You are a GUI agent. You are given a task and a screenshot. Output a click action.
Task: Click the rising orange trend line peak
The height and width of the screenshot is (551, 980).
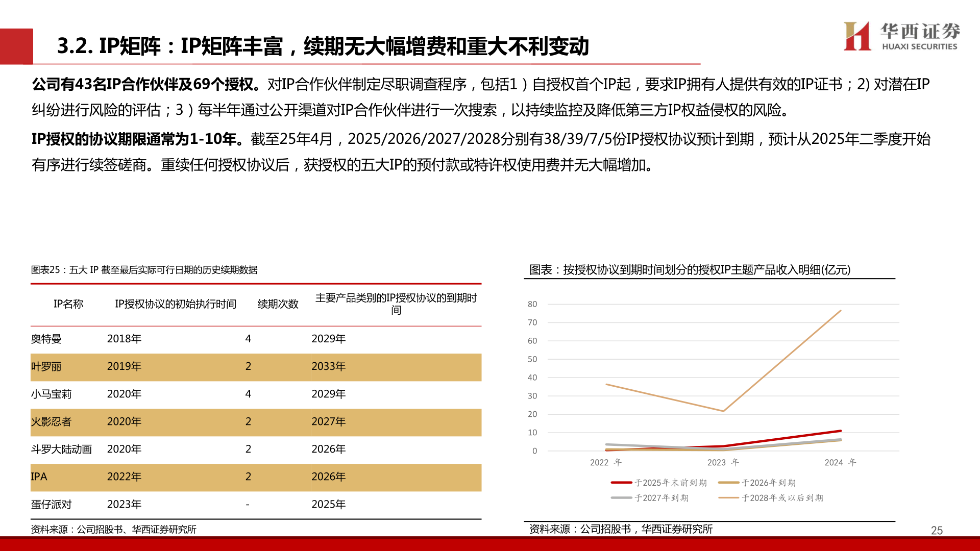841,310
